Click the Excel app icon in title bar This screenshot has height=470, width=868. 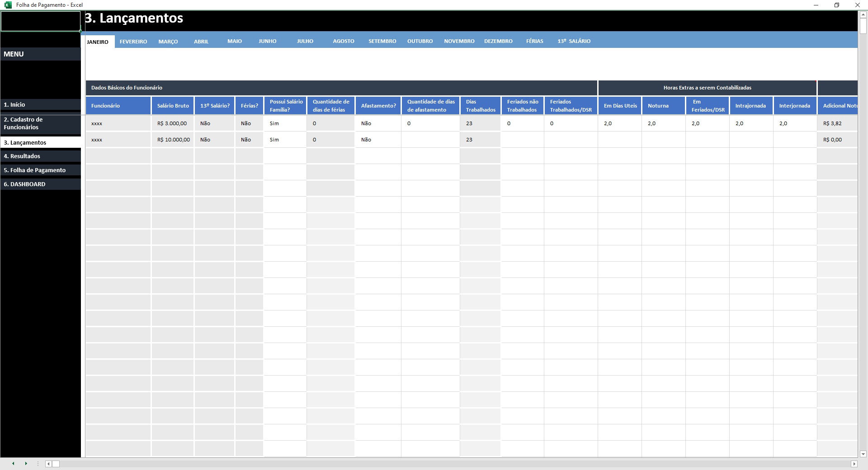click(8, 5)
